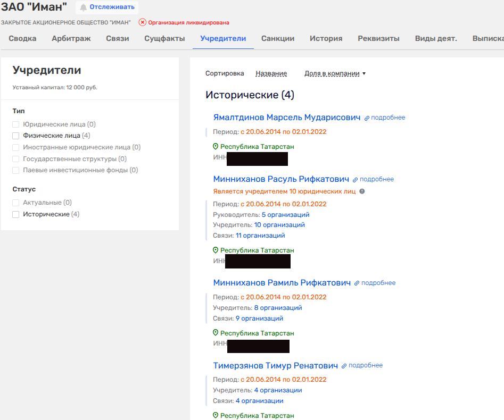Open the Доля в компании sort dropdown
The width and height of the screenshot is (504, 420).
335,73
